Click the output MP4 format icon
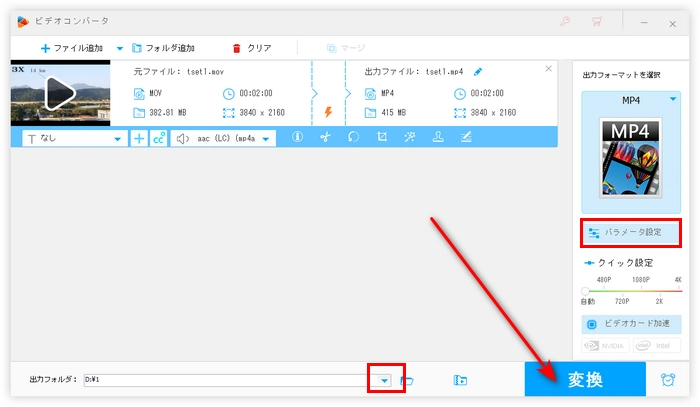700x407 pixels. pos(371,93)
